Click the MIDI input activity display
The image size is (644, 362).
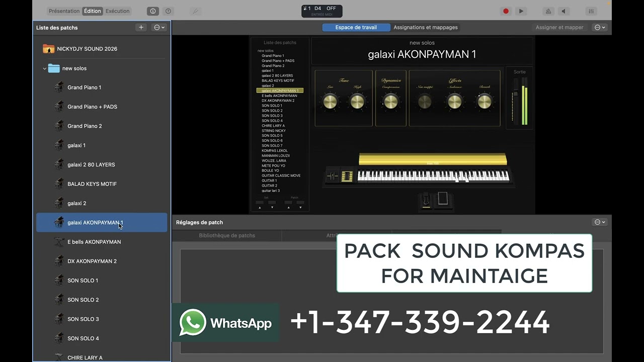click(322, 11)
